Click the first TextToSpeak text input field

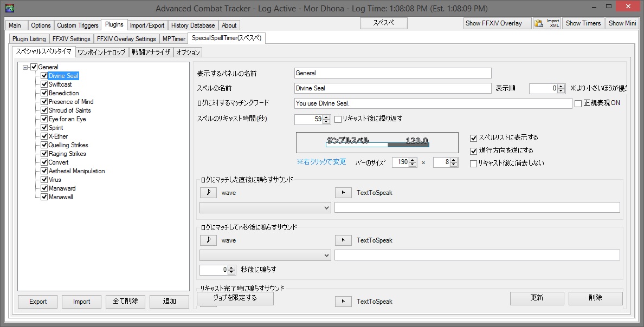pyautogui.click(x=477, y=207)
